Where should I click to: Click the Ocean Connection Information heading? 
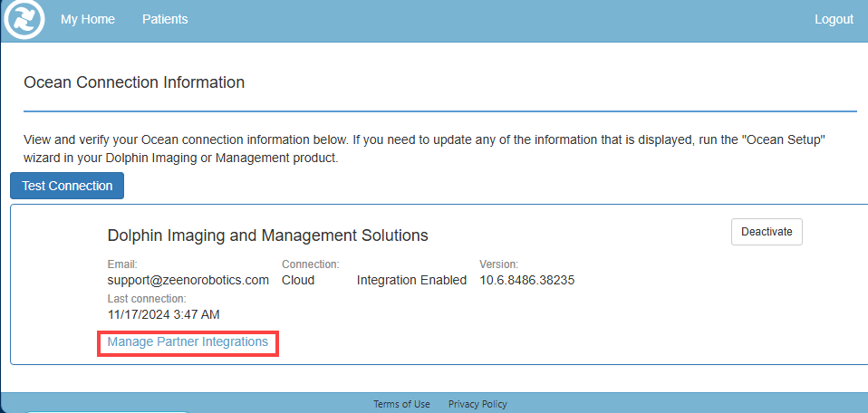134,82
